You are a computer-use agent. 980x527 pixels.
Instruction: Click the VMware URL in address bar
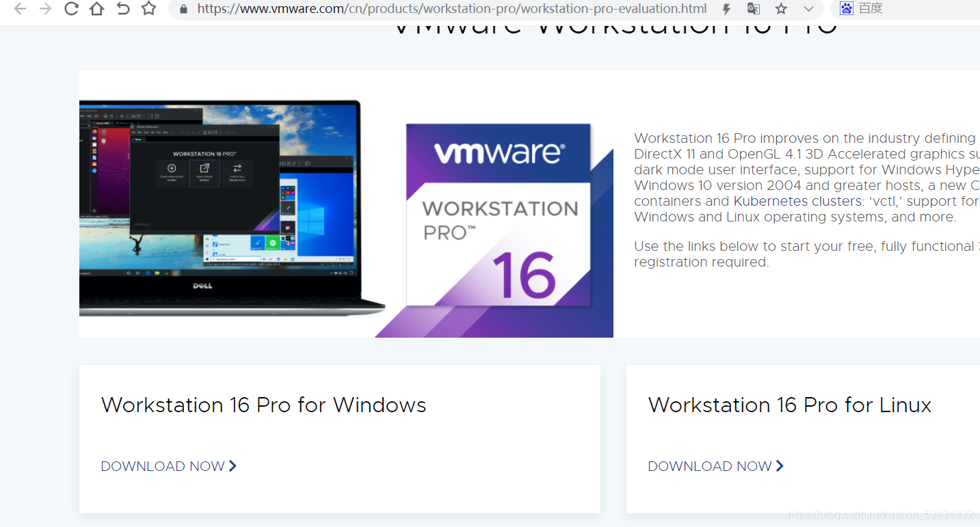(x=452, y=9)
